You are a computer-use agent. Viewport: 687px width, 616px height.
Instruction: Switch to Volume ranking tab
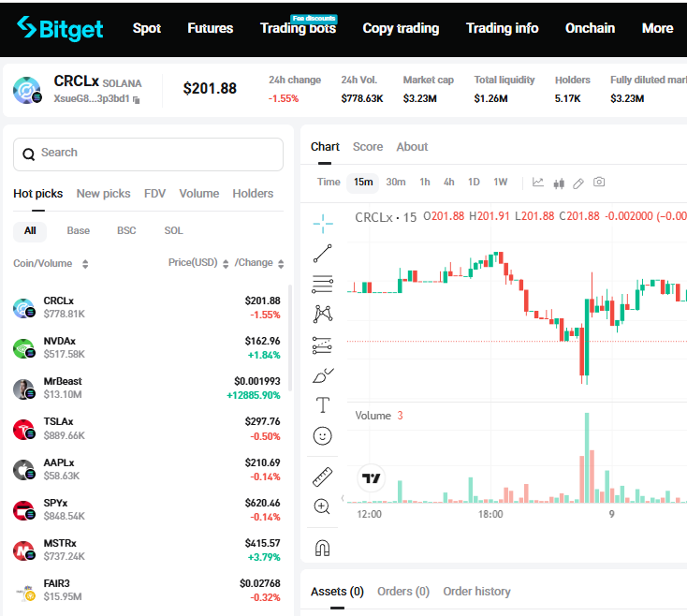(x=199, y=194)
